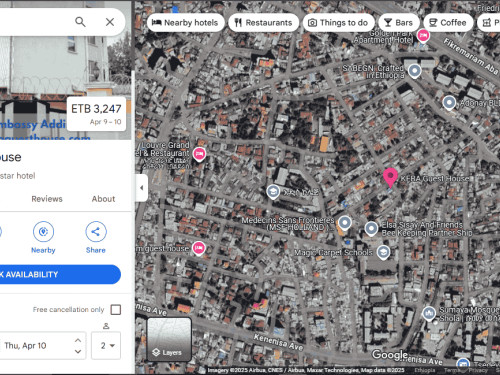Tick the Free cancellation only checkbox

(116, 309)
